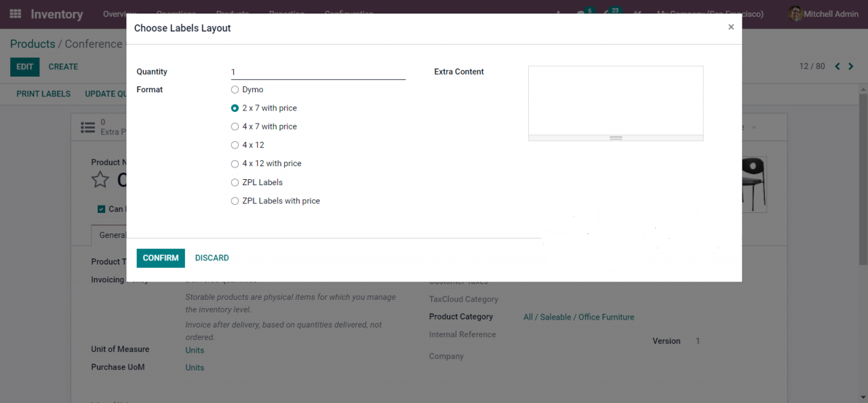Click the Extra Prices list icon

tap(87, 127)
